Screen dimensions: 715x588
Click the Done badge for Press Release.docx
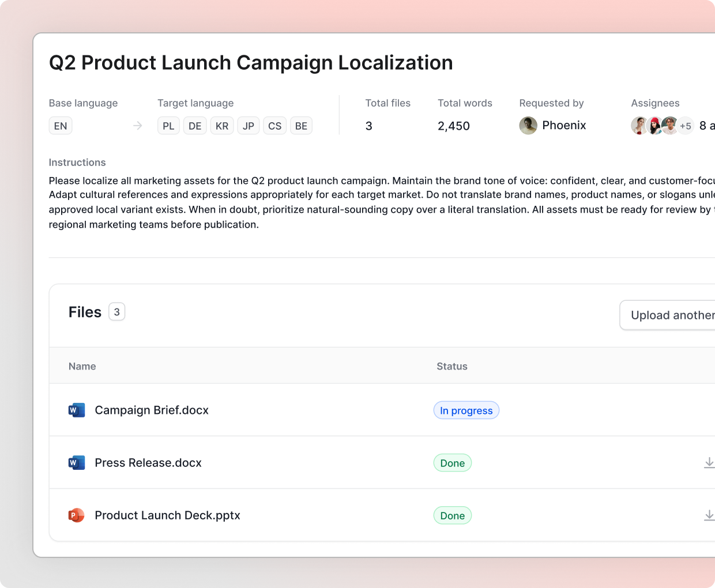(x=453, y=463)
